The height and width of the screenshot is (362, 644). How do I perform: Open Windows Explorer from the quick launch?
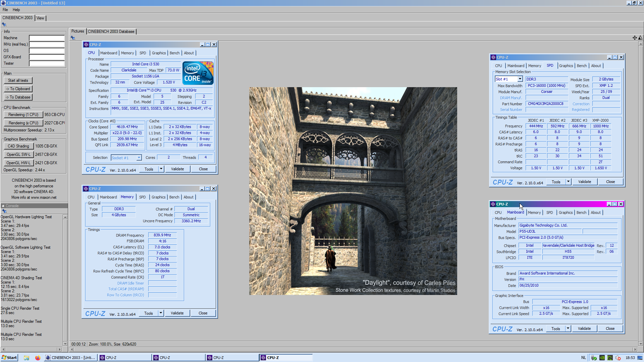(26, 358)
